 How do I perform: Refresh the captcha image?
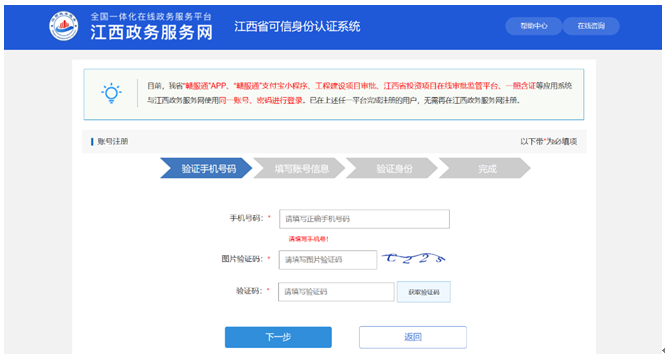point(414,258)
